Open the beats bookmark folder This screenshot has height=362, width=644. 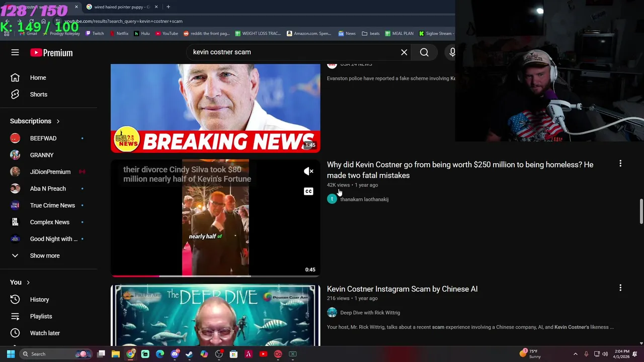coord(371,34)
